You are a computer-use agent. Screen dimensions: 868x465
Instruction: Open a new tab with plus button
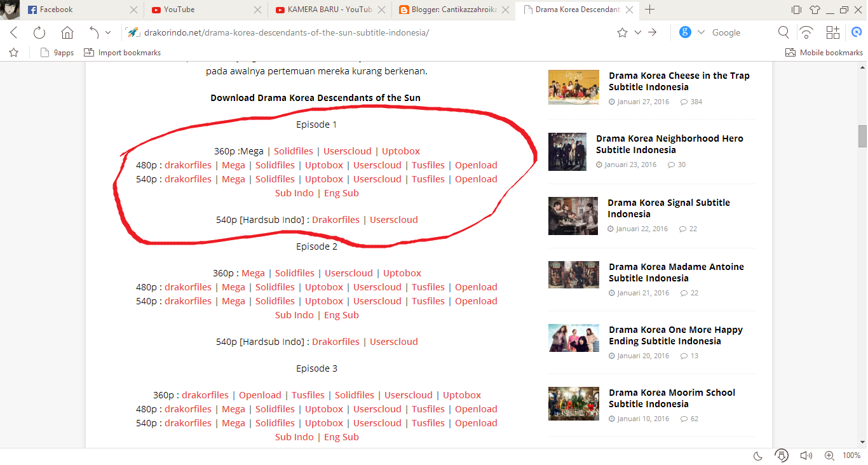click(x=649, y=10)
